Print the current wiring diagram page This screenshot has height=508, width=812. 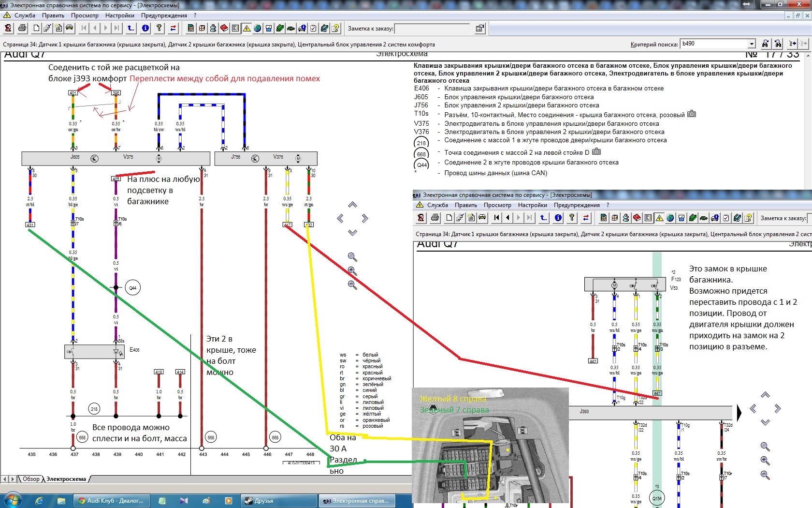[22, 28]
